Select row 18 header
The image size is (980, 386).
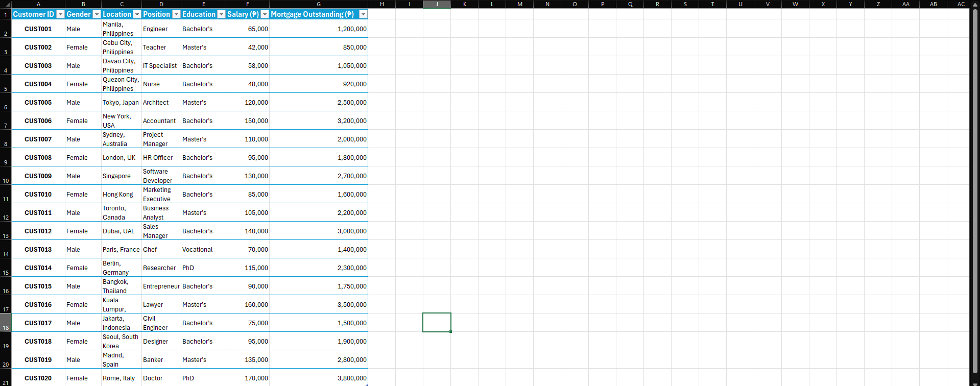(6, 323)
